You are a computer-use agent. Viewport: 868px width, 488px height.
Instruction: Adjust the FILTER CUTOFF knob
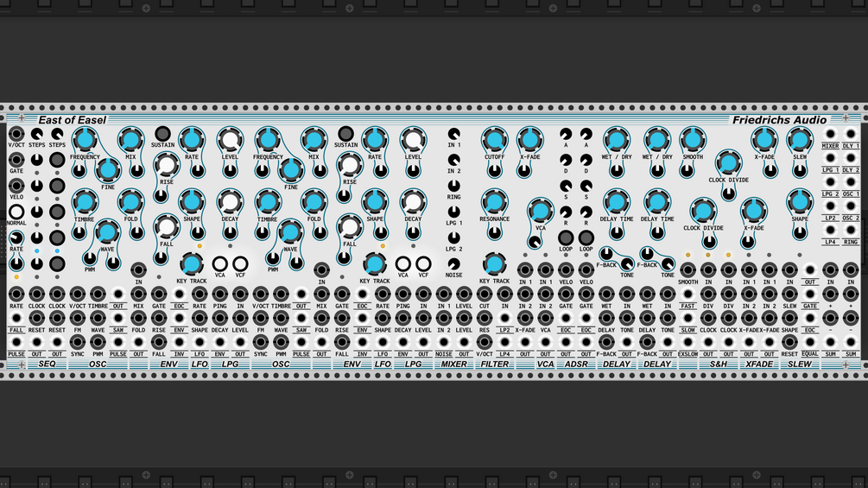[494, 139]
